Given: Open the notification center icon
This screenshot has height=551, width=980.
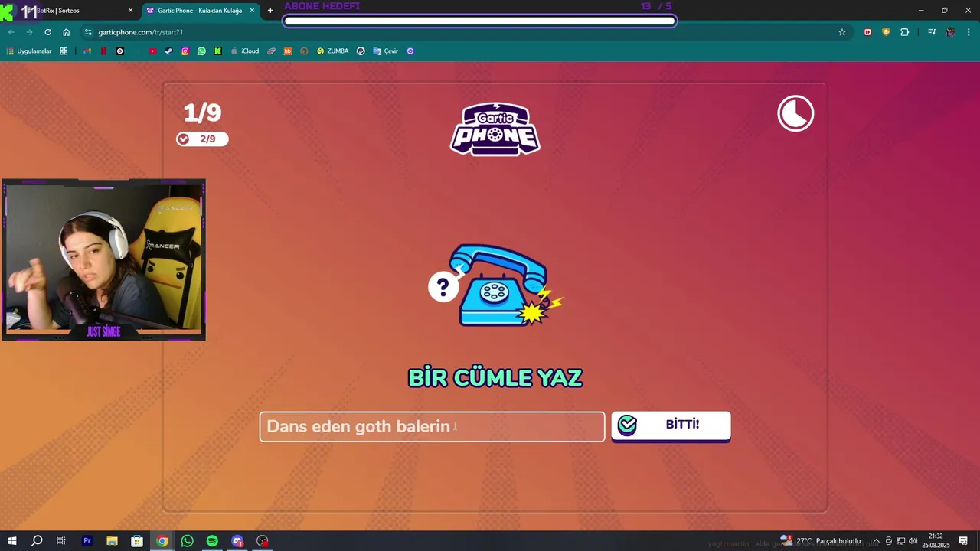Looking at the screenshot, I should point(963,541).
